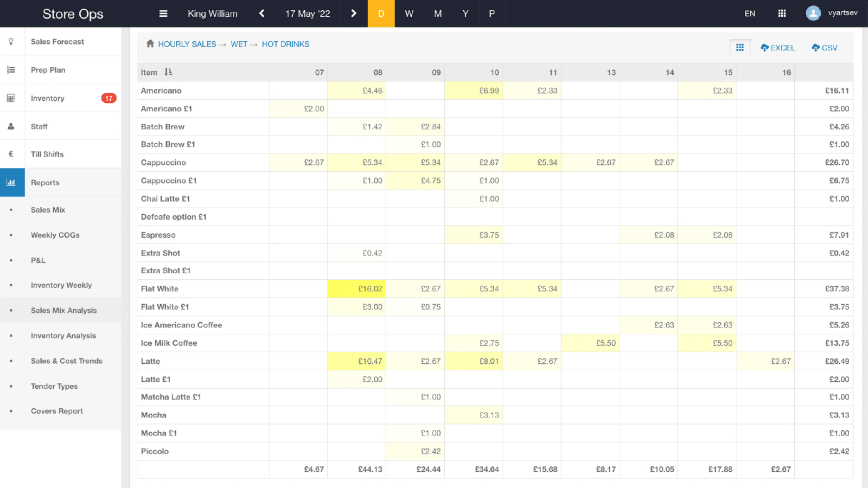The image size is (868, 488).
Task: Sort items using Item sort icon
Action: tap(168, 72)
